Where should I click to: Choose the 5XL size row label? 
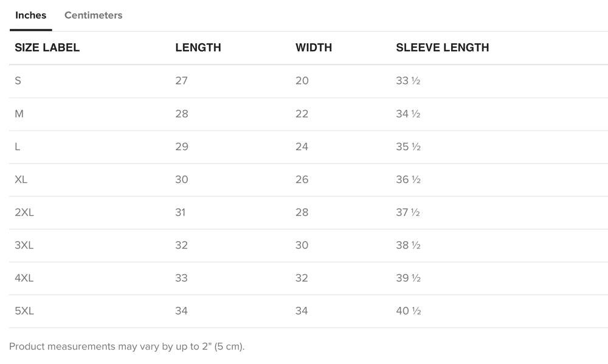pyautogui.click(x=24, y=311)
